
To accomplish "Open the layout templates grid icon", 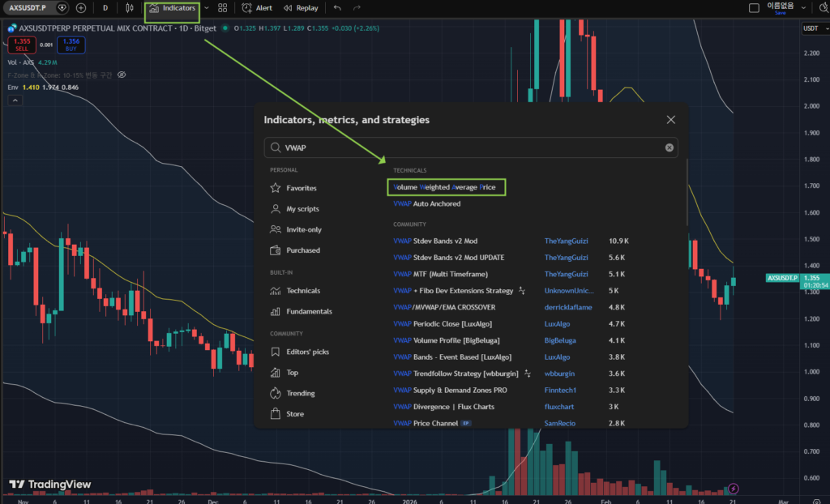I will (x=222, y=8).
